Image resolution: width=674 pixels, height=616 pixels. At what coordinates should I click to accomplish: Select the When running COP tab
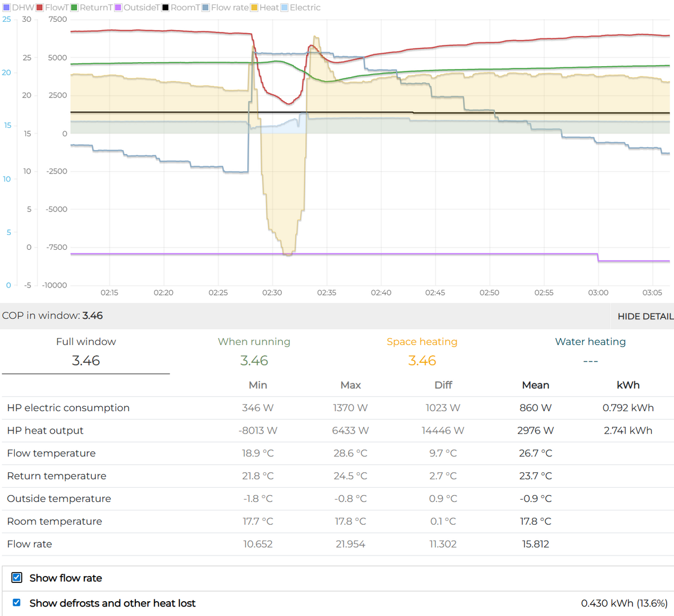254,351
